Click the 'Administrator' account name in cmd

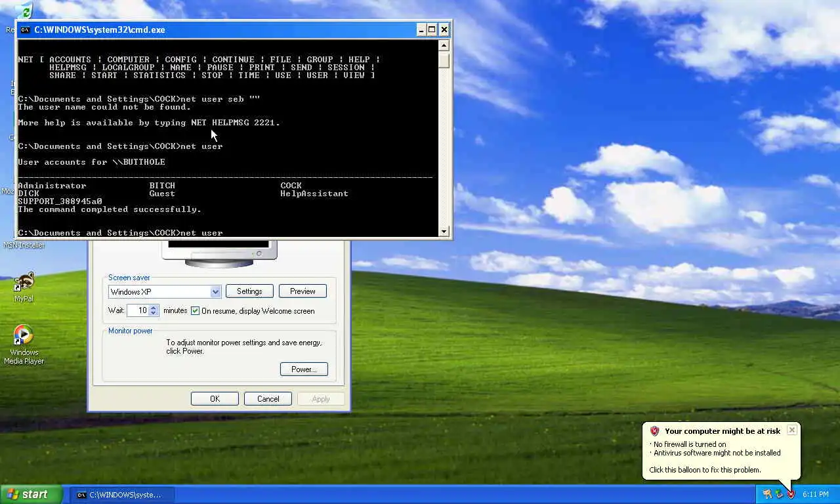(x=52, y=186)
